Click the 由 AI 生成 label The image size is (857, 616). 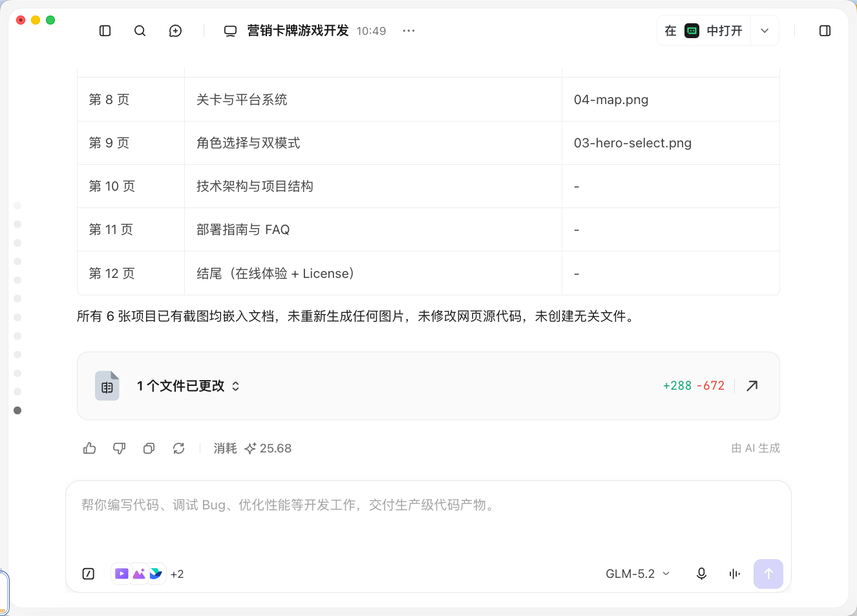tap(756, 448)
